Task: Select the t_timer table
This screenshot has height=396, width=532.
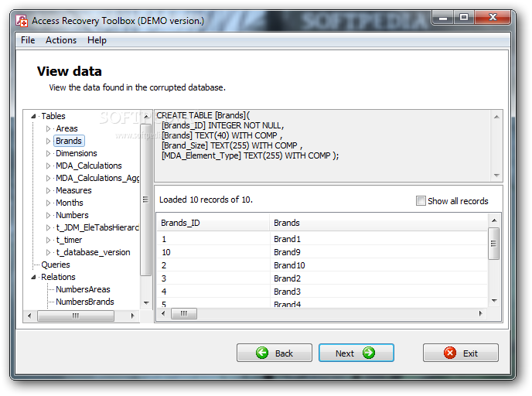Action: [70, 240]
